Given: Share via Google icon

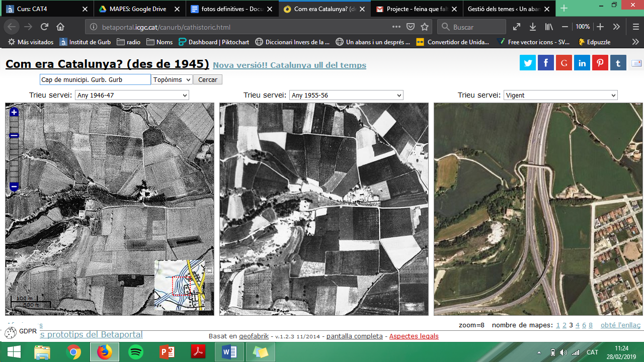Looking at the screenshot, I should click(x=564, y=63).
